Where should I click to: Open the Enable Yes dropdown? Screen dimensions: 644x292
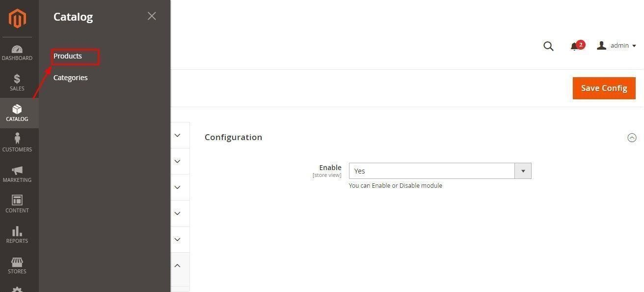(x=440, y=171)
